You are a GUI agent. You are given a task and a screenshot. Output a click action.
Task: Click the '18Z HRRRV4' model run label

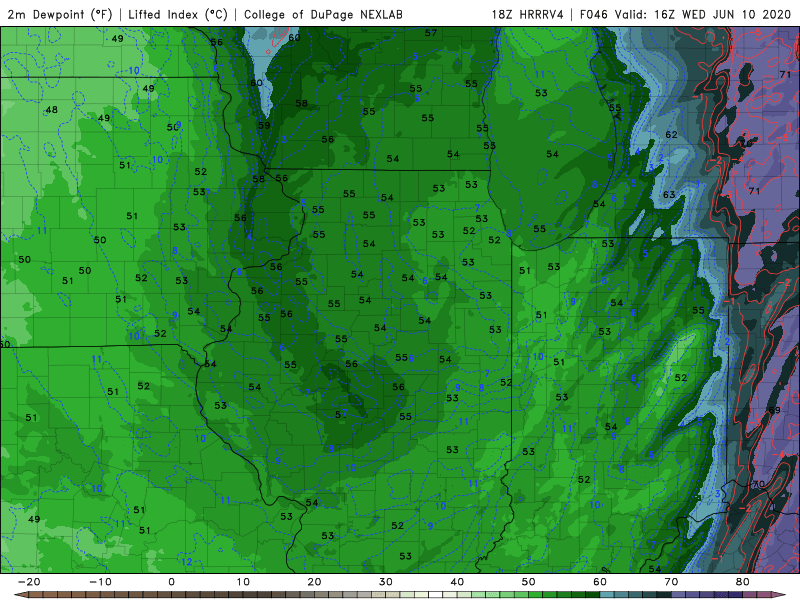(x=528, y=14)
